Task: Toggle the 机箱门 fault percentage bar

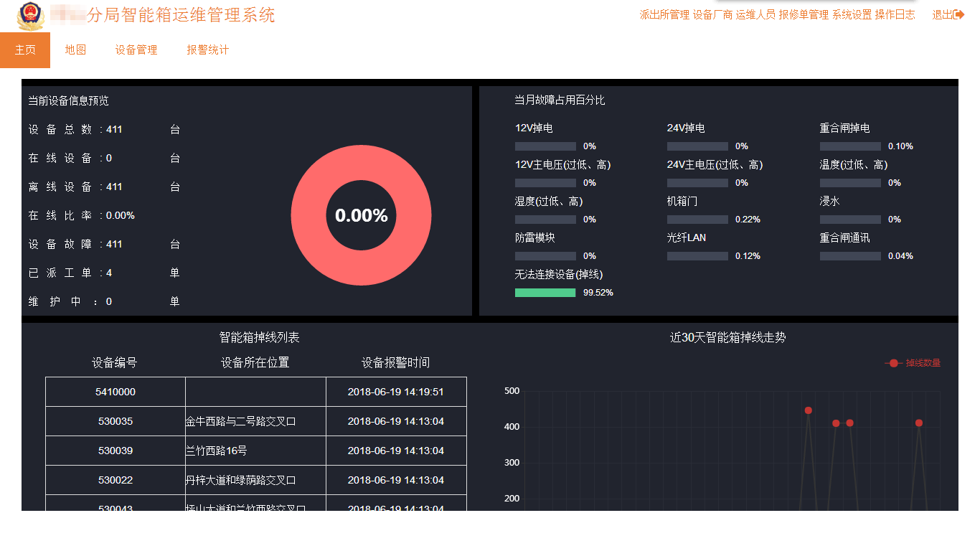Action: tap(697, 219)
